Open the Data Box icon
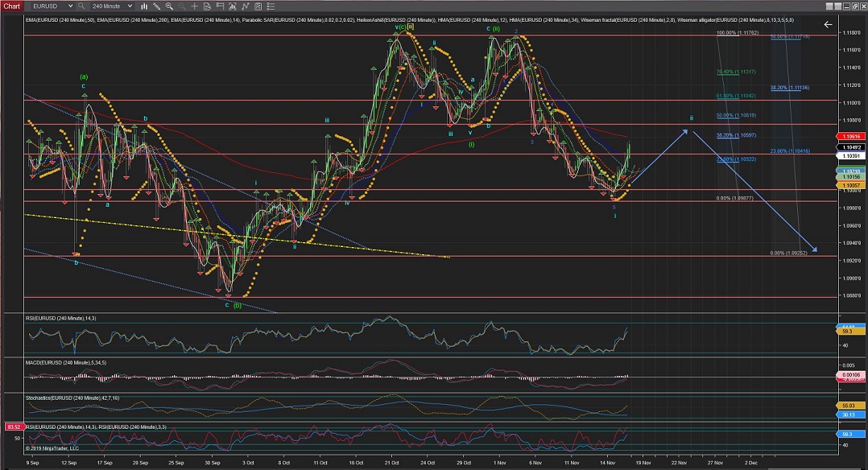 (207, 6)
